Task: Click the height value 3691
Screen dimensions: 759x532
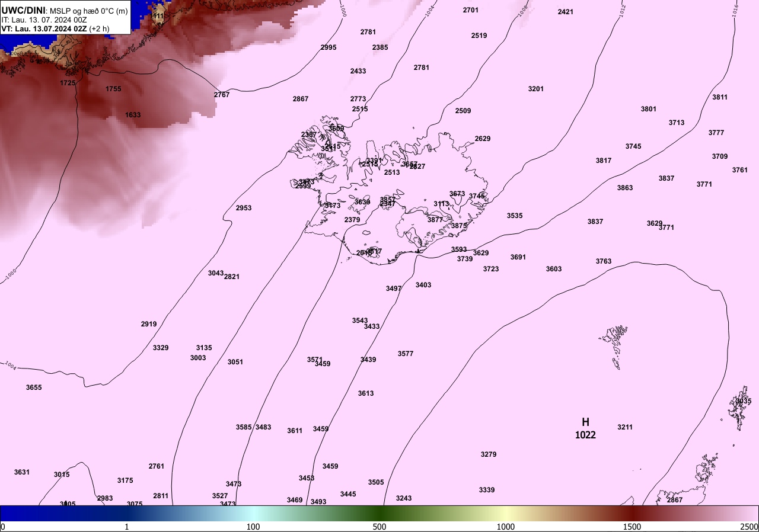Action: pos(518,257)
